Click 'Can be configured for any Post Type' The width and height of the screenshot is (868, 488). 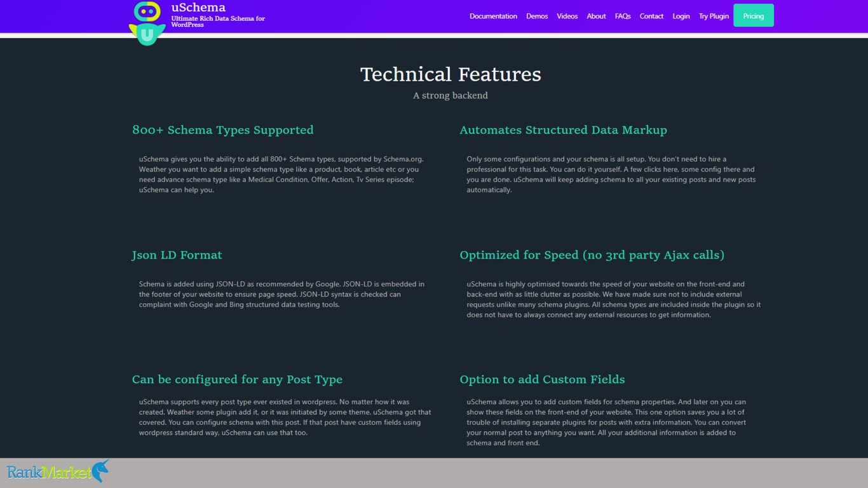(237, 379)
